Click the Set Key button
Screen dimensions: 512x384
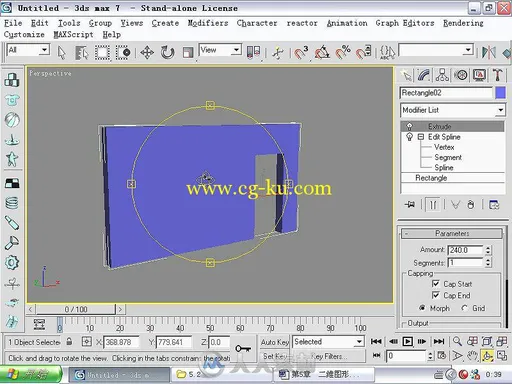274,356
